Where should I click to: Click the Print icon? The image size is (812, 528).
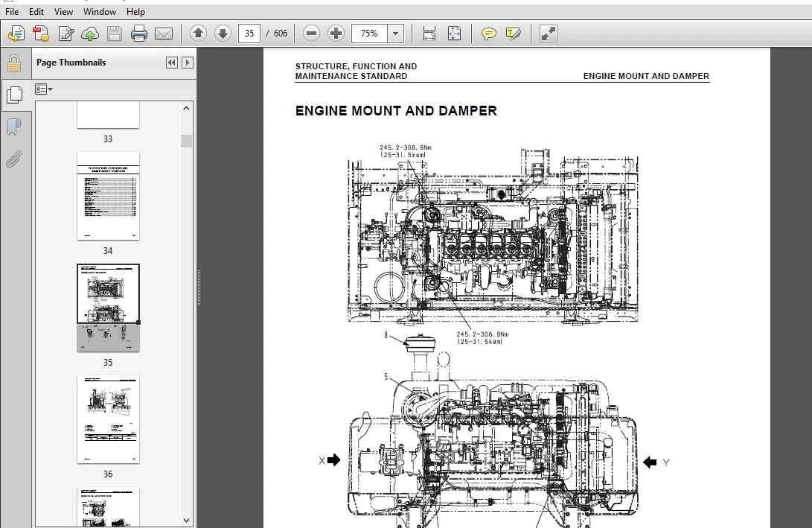coord(138,34)
